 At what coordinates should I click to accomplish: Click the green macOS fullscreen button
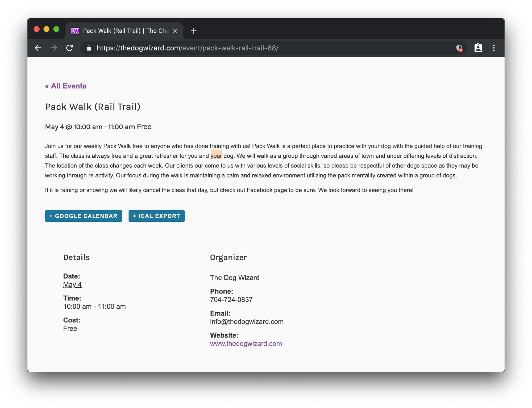[x=56, y=29]
